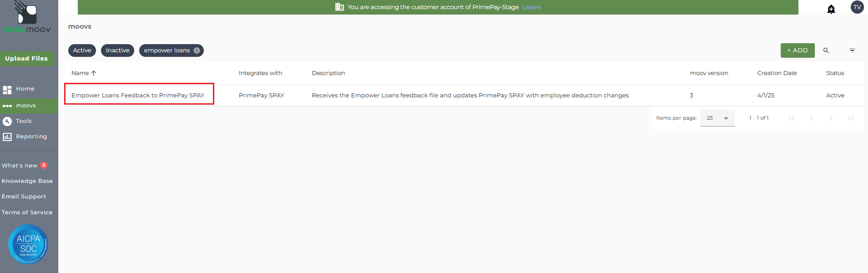
Task: Click the moovs page heading
Action: pos(80,26)
